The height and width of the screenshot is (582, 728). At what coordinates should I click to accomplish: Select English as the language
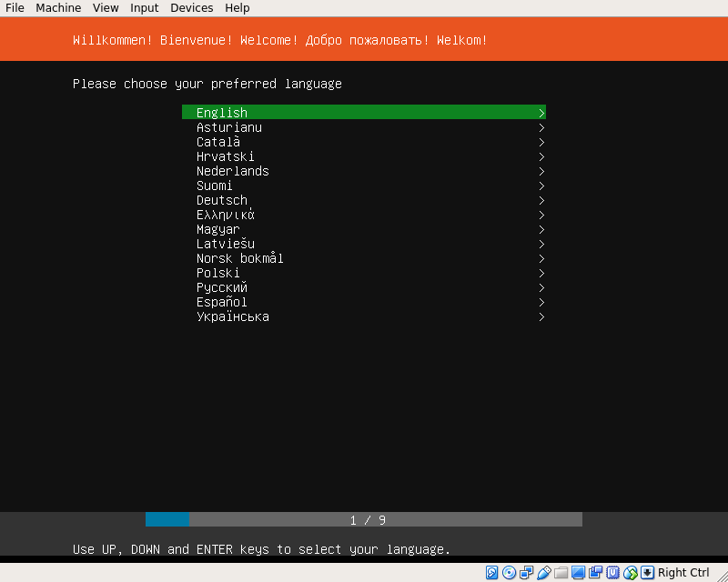pyautogui.click(x=222, y=113)
